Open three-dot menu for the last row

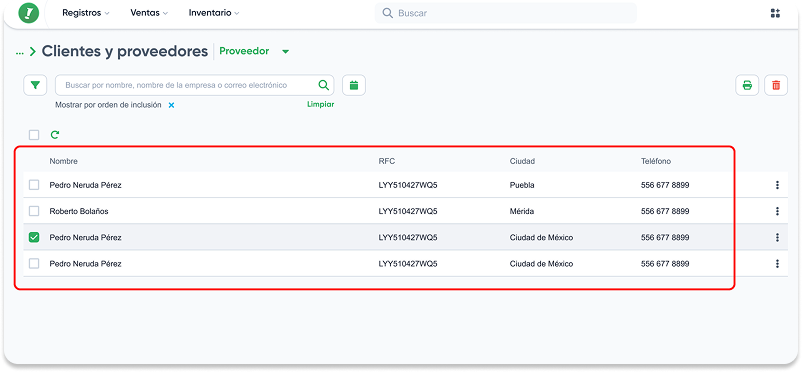coord(777,264)
